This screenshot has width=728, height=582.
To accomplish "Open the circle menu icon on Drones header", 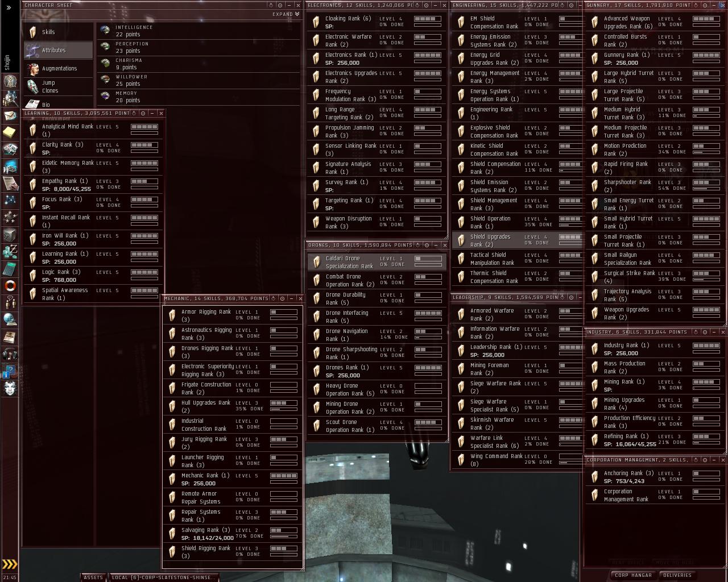I will click(x=426, y=245).
